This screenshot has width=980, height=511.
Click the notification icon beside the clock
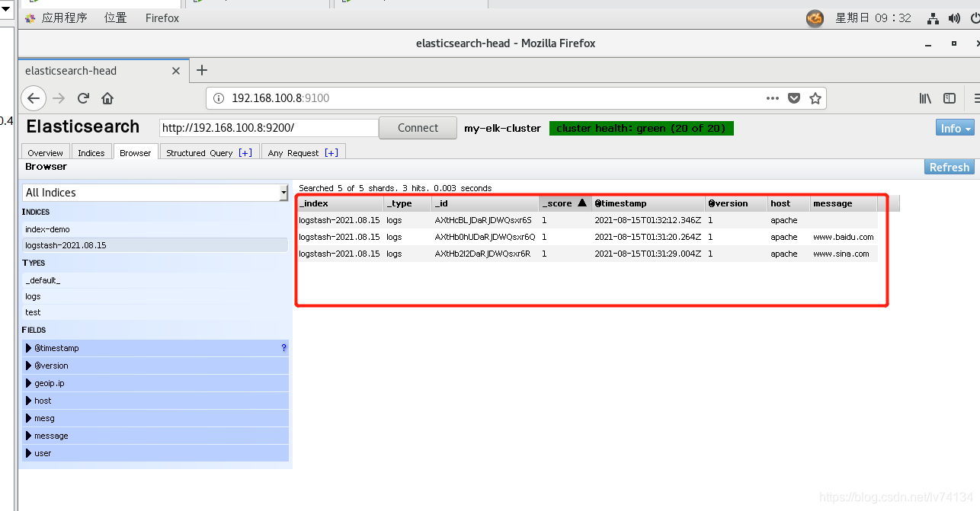[x=815, y=18]
